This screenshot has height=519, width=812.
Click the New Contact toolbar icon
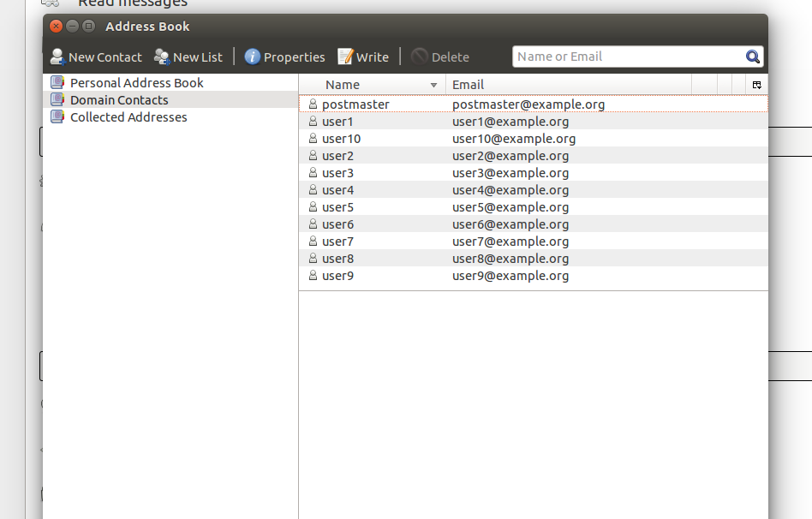pos(57,57)
